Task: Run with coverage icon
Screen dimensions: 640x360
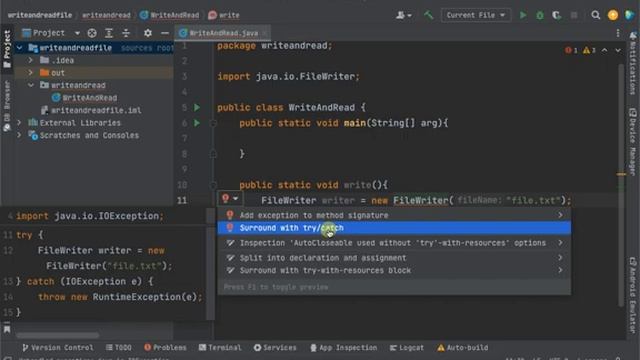Action: pos(556,15)
